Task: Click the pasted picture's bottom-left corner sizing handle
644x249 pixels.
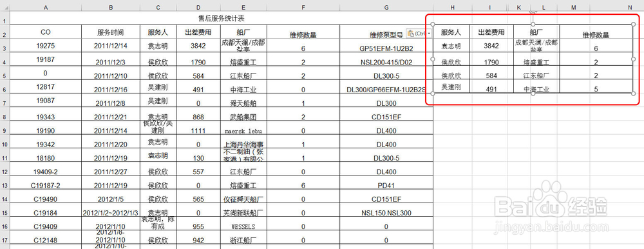Action: pyautogui.click(x=433, y=94)
